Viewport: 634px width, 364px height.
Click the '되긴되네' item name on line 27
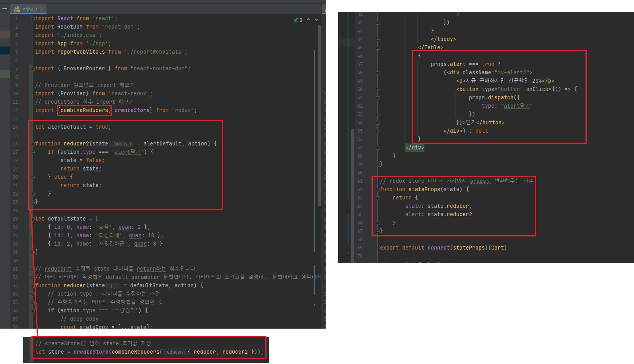(x=110, y=236)
